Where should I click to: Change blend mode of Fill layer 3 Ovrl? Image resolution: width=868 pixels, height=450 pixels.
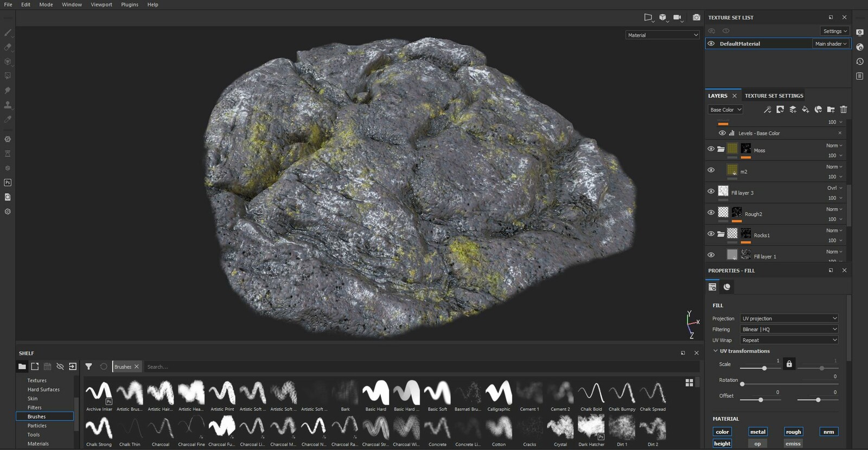(834, 188)
